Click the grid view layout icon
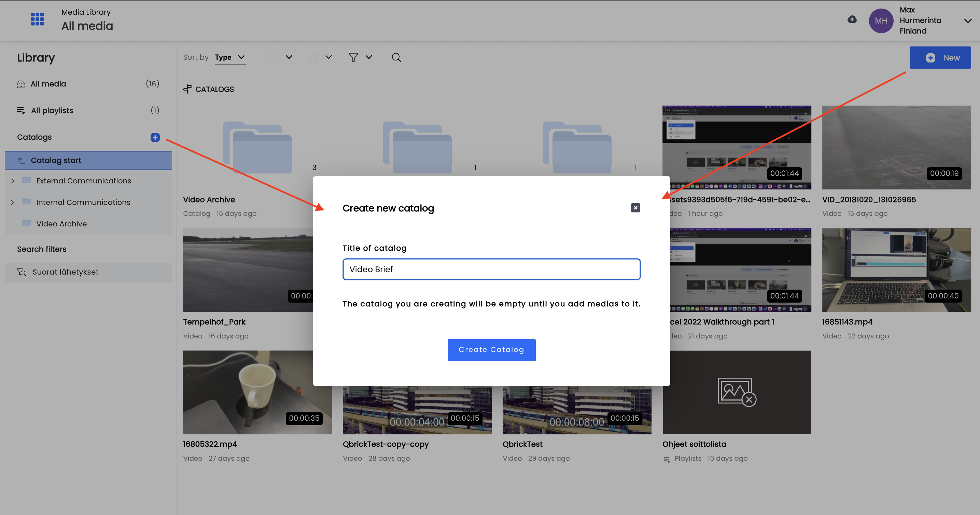The width and height of the screenshot is (980, 515). click(313, 57)
